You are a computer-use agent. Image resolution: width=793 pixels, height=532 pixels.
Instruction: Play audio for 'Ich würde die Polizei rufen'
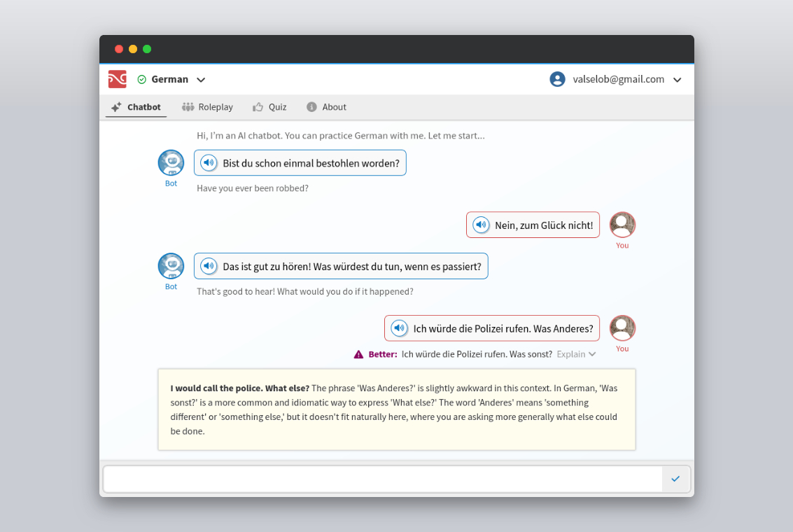click(x=398, y=328)
